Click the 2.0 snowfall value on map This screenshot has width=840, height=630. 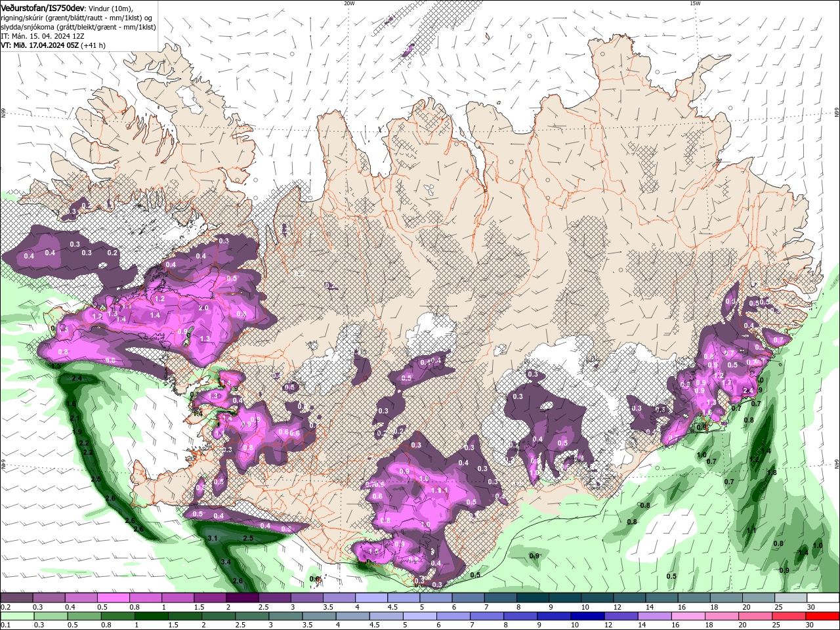coord(203,308)
